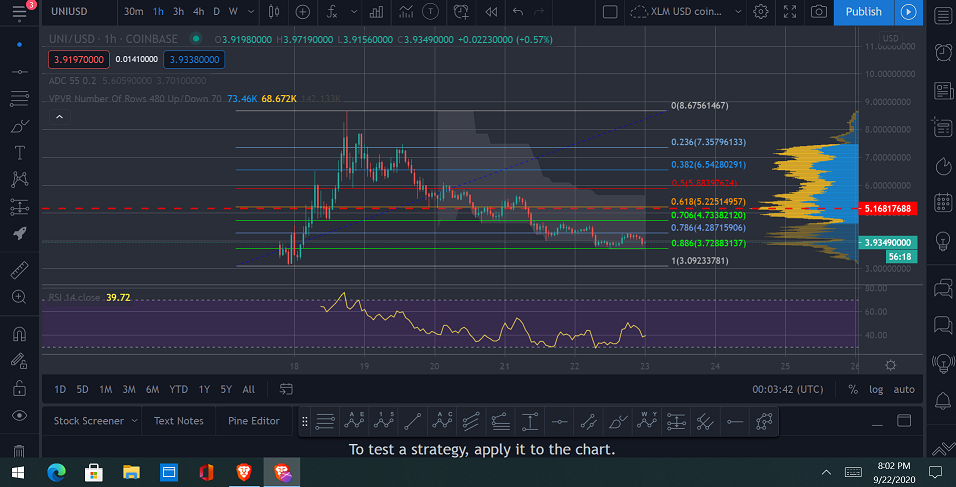This screenshot has height=487, width=956.
Task: Toggle hide all drawings eye icon
Action: [x=20, y=415]
